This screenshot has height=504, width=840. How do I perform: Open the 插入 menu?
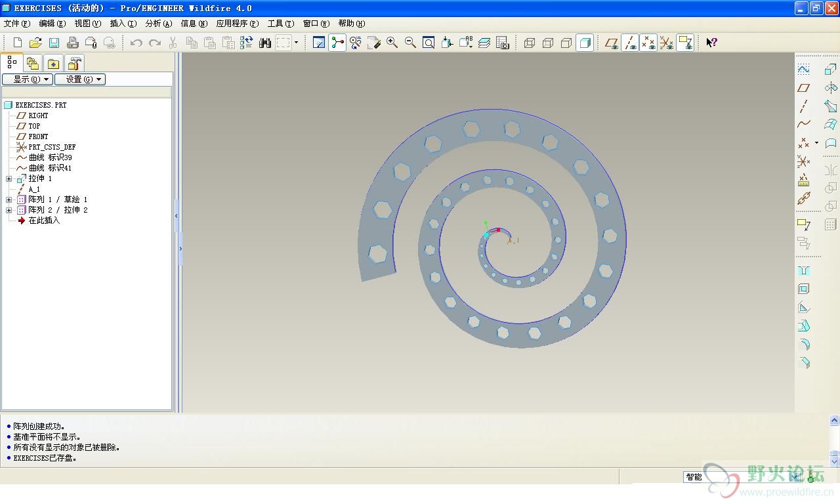(123, 24)
